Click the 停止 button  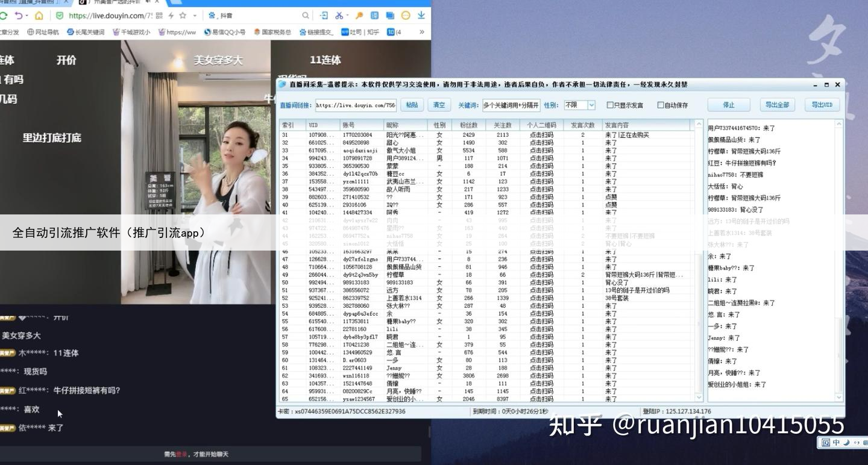click(729, 105)
